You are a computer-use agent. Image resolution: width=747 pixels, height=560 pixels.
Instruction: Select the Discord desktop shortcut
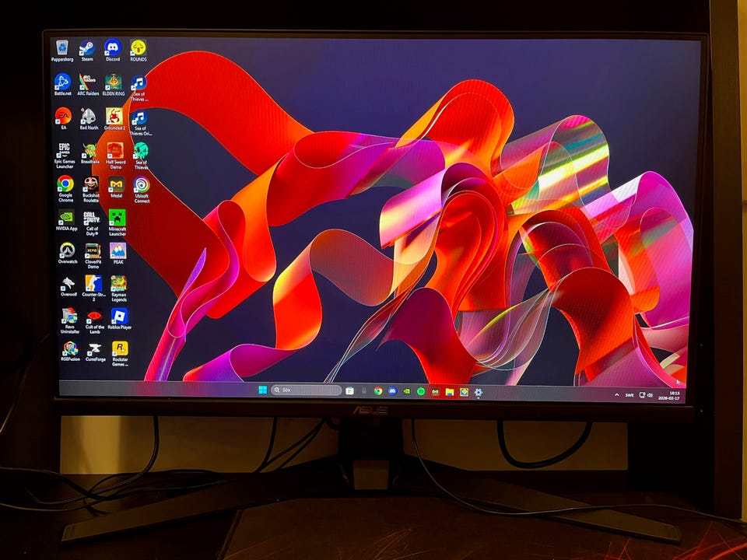[x=112, y=51]
